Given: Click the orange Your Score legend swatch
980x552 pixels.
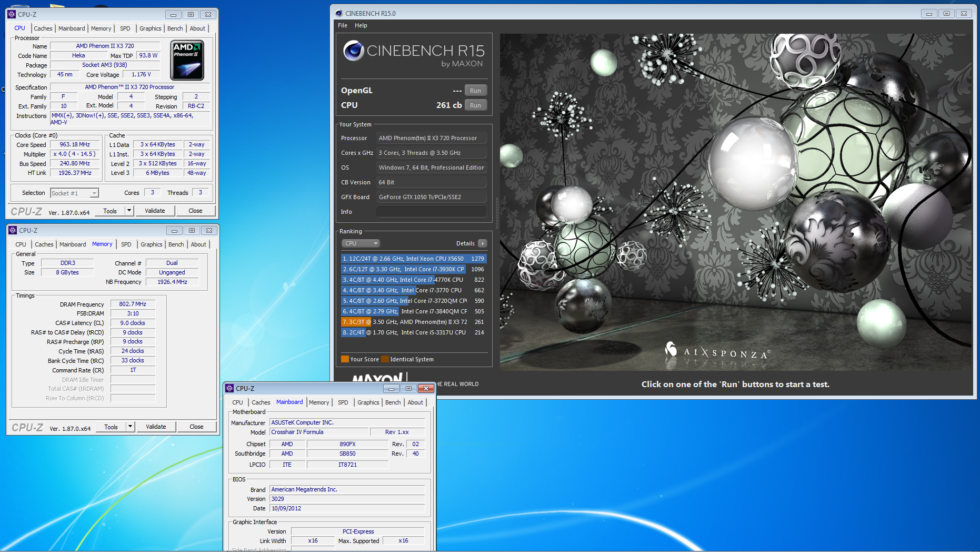Looking at the screenshot, I should (345, 359).
